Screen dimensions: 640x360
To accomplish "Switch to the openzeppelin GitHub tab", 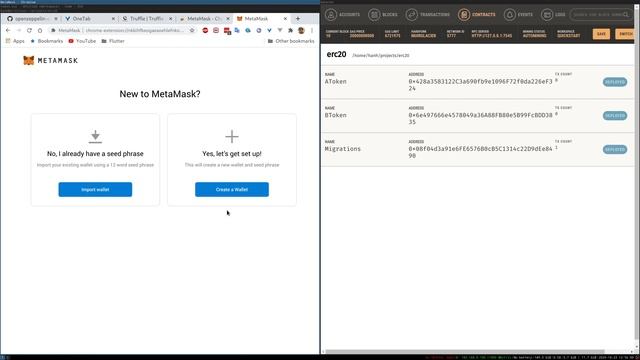I will click(x=31, y=19).
